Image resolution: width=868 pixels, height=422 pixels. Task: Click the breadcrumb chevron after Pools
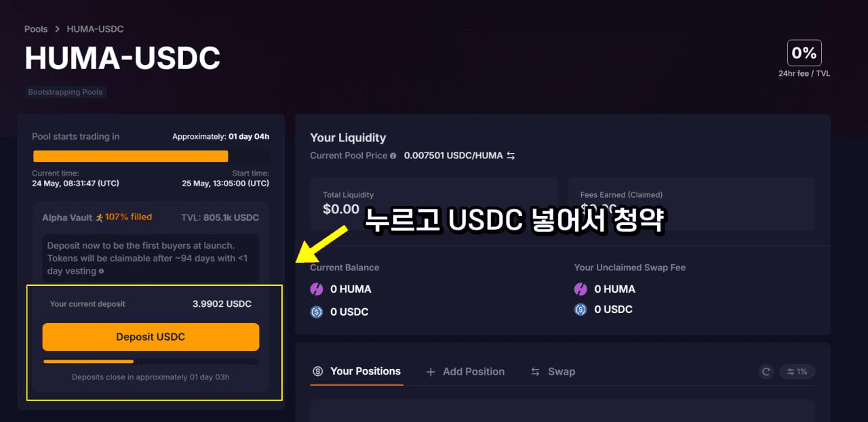tap(58, 29)
